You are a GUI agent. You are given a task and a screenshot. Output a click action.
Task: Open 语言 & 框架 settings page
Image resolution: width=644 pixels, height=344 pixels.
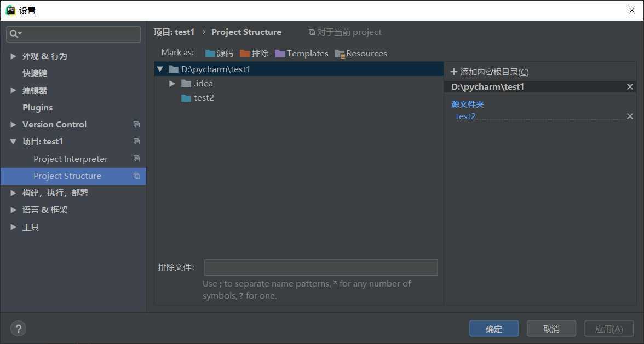pyautogui.click(x=45, y=210)
